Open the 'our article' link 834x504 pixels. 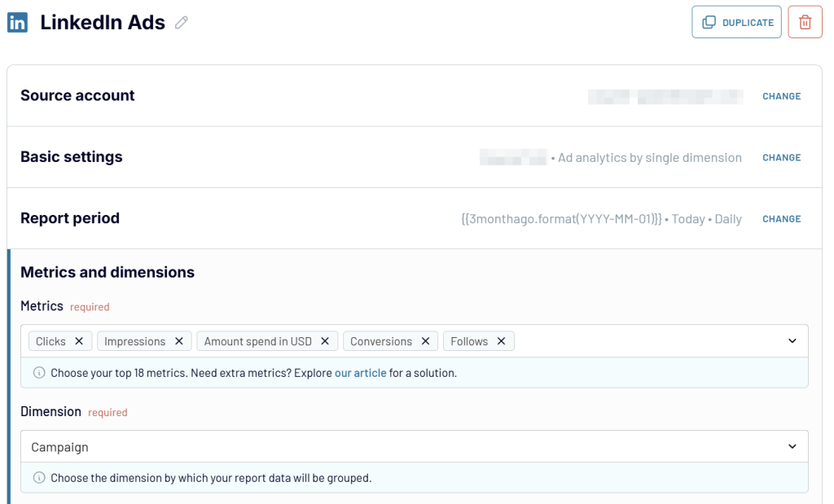pyautogui.click(x=360, y=373)
